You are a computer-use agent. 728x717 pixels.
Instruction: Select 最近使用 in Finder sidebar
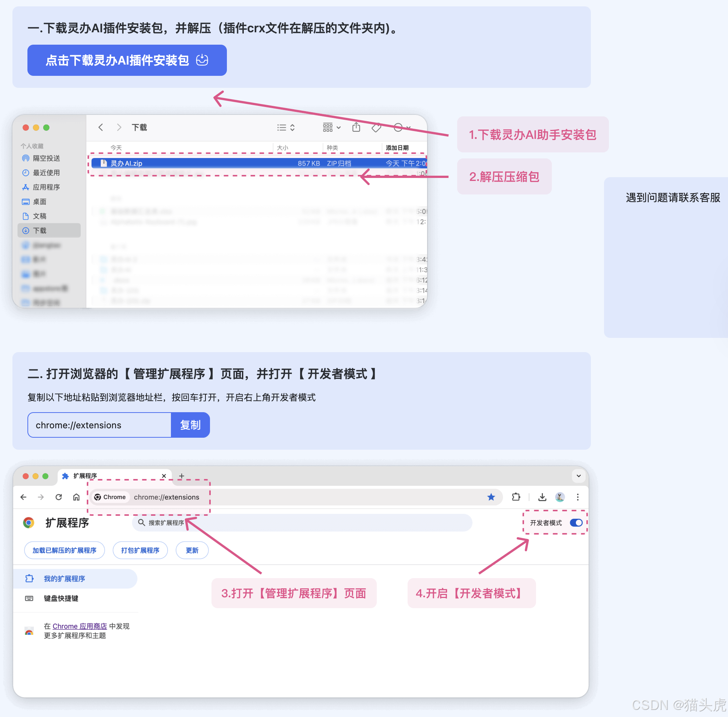[41, 173]
